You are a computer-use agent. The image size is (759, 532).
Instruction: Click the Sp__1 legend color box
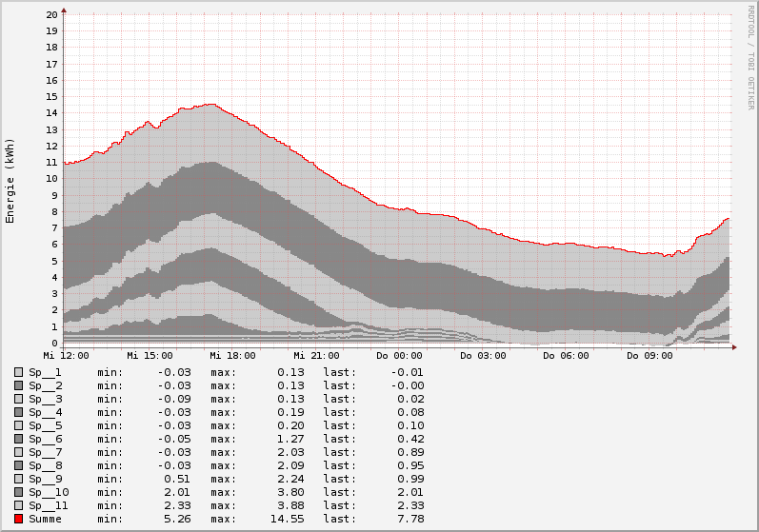[18, 372]
